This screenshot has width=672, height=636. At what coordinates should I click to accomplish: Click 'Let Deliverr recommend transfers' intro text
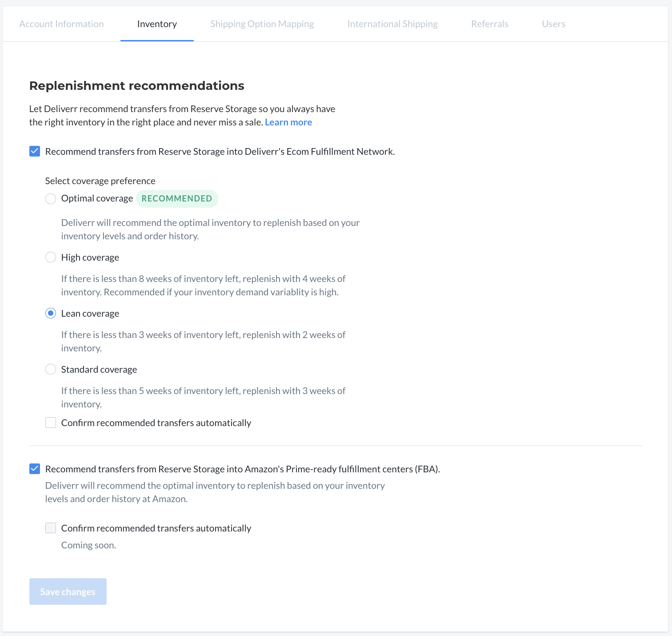point(182,116)
